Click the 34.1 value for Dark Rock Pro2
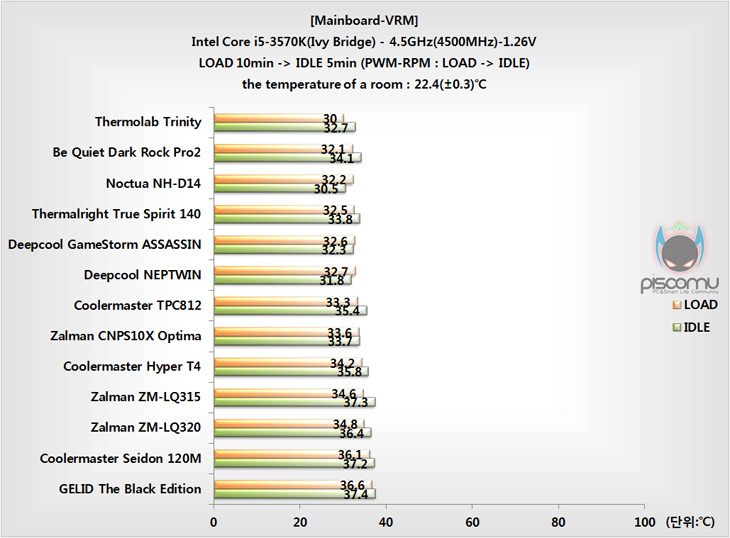This screenshot has height=538, width=730. coord(341,159)
